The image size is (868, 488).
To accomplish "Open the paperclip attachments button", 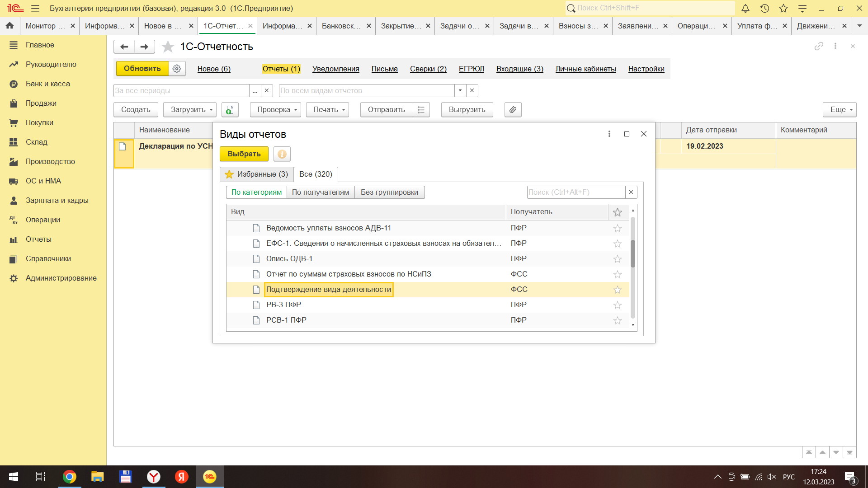I will click(513, 110).
